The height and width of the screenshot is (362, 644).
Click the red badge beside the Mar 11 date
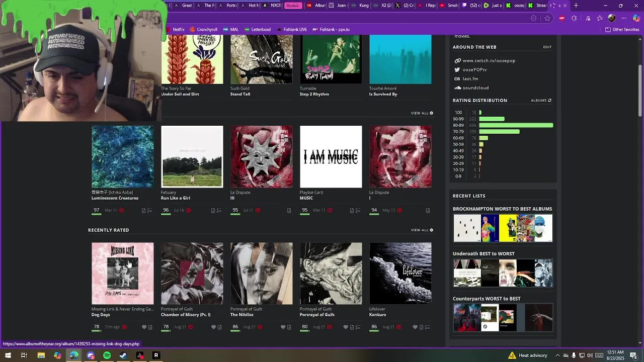click(x=121, y=210)
